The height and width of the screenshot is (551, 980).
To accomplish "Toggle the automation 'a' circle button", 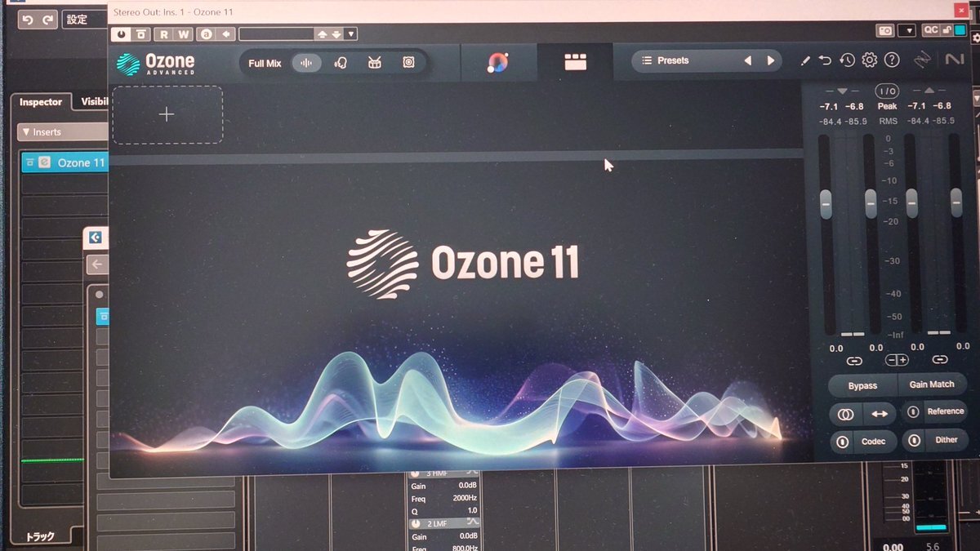I will 207,34.
